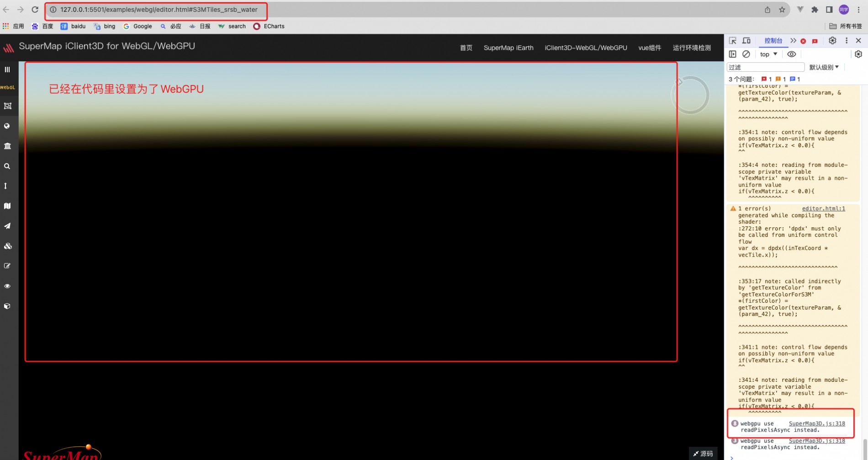Open first SuperMap3D.js:318 source link

pos(817,423)
